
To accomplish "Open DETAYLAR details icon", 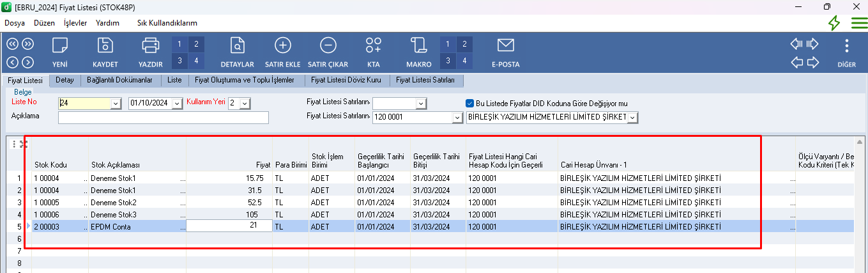I will point(237,46).
